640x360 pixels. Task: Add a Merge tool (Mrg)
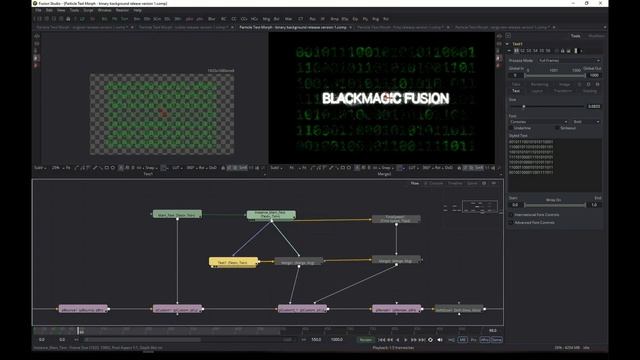266,19
